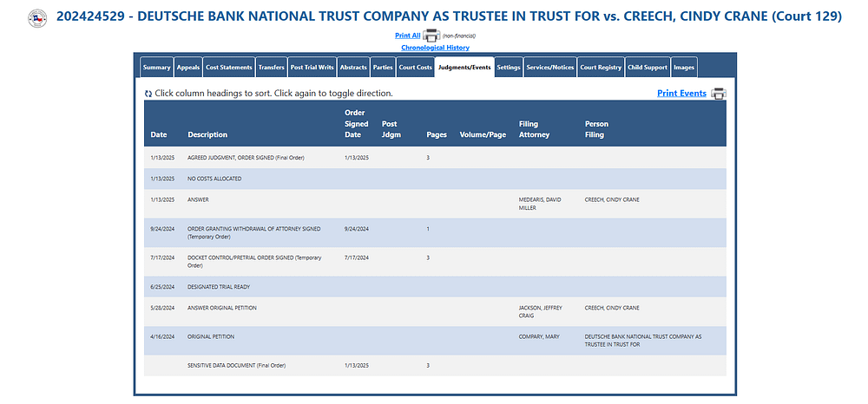Sort by Order Signed Date heading
The width and height of the screenshot is (868, 404).
point(357,124)
